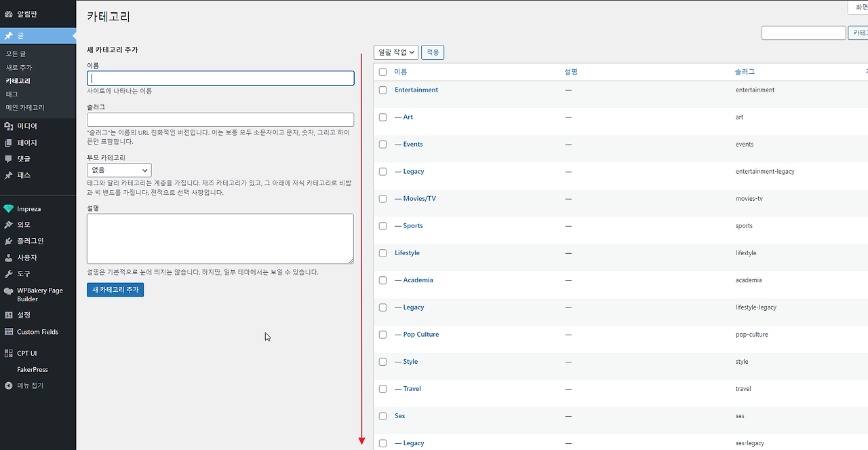The image size is (868, 450).
Task: Open the 도구 tools wrench icon
Action: [x=9, y=274]
